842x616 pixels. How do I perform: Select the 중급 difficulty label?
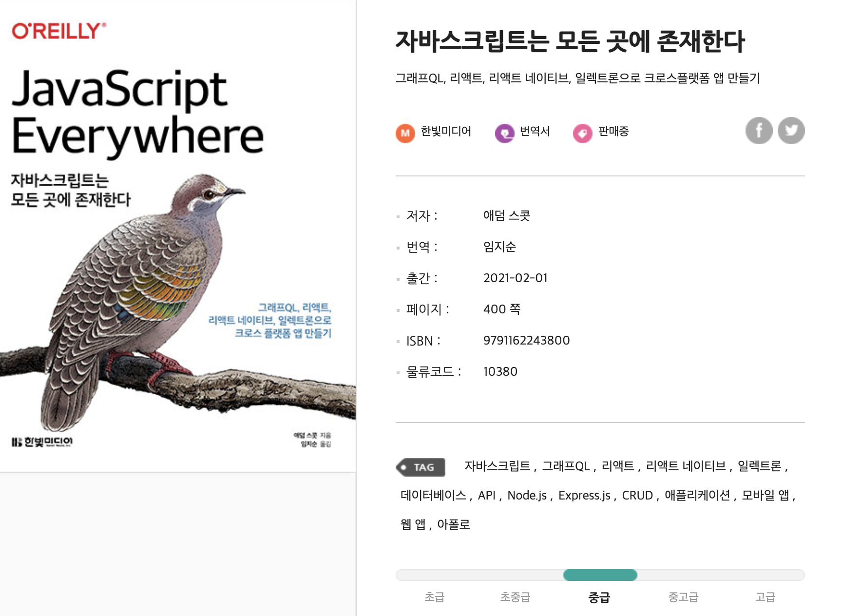click(599, 597)
